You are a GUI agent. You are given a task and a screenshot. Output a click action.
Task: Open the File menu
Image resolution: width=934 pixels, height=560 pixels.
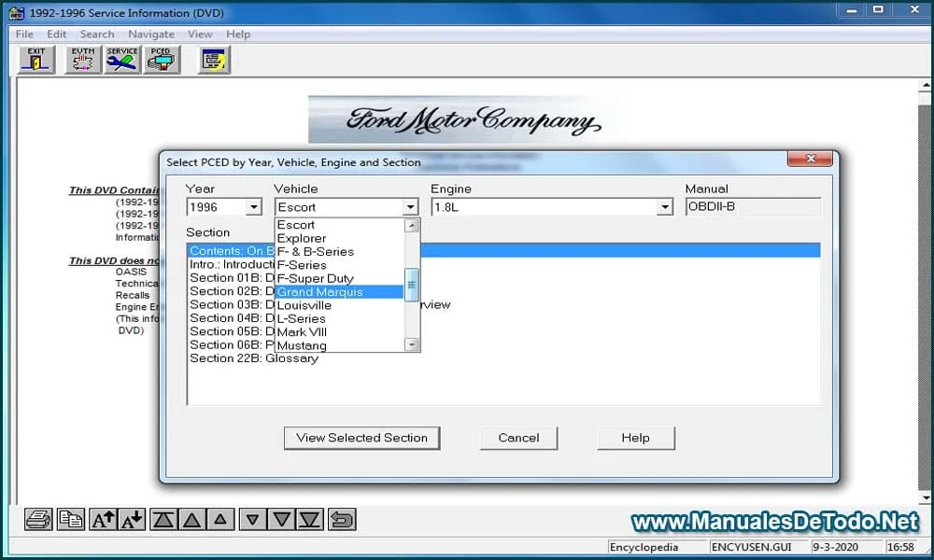(24, 35)
